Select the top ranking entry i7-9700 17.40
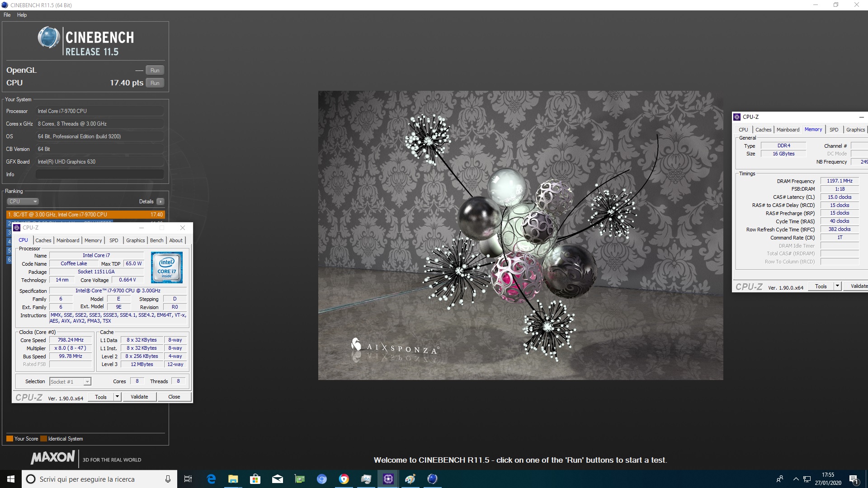The width and height of the screenshot is (868, 488). (85, 215)
